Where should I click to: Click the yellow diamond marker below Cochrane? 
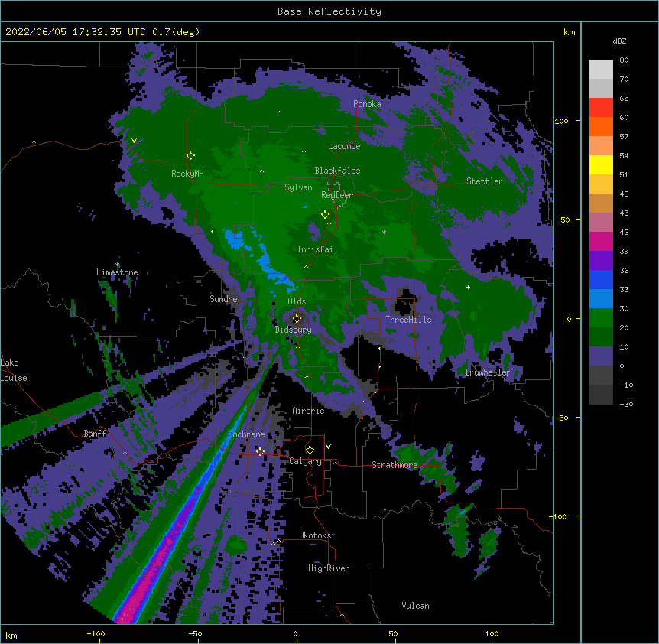pyautogui.click(x=260, y=451)
